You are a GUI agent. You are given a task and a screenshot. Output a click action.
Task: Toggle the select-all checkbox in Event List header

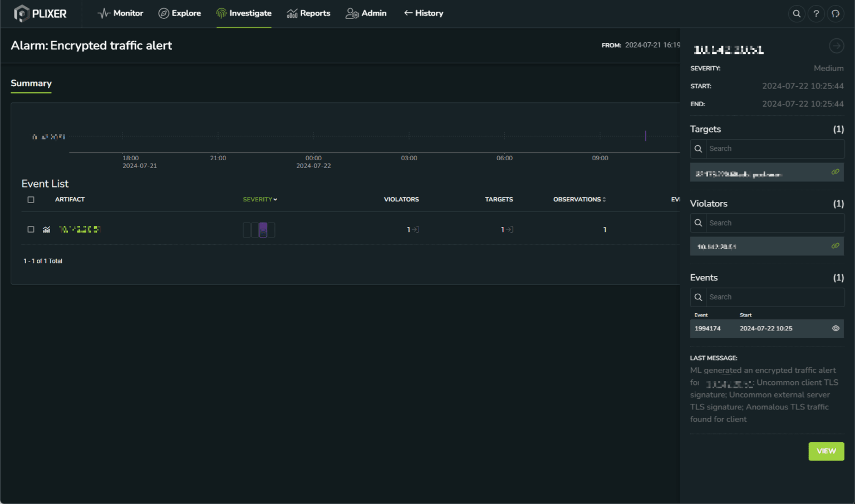31,200
